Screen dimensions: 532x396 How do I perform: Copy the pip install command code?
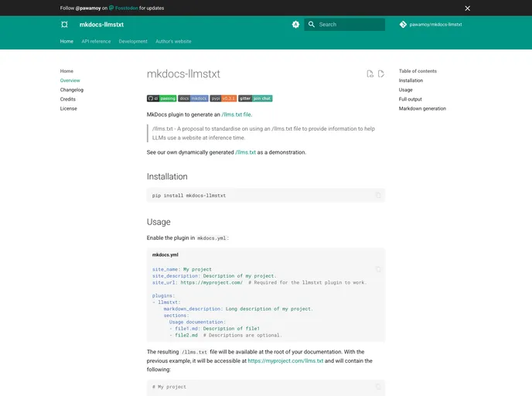tap(378, 195)
